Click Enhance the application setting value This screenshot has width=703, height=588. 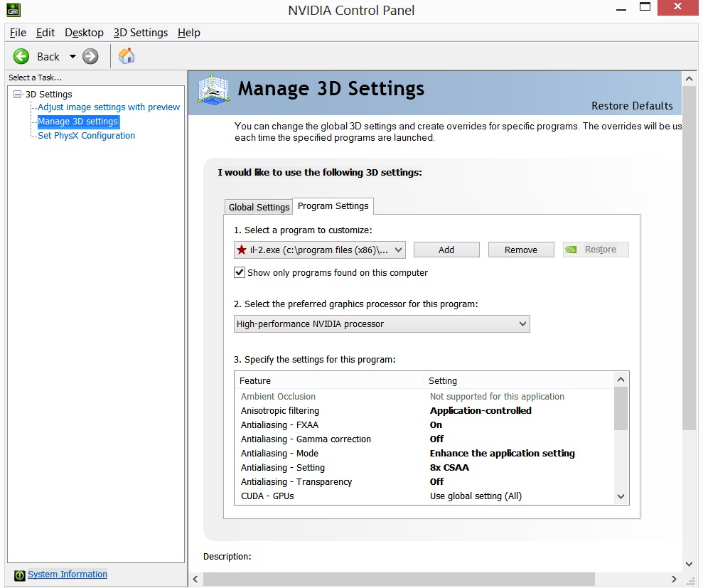tap(502, 454)
